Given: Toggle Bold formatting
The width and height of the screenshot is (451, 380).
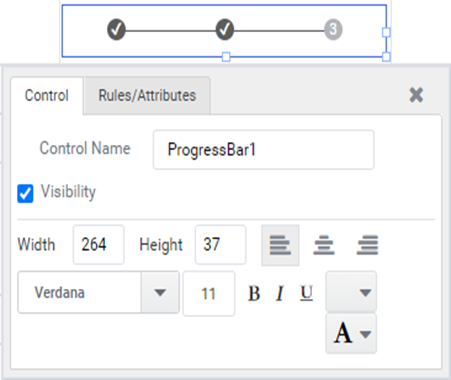Looking at the screenshot, I should tap(254, 293).
